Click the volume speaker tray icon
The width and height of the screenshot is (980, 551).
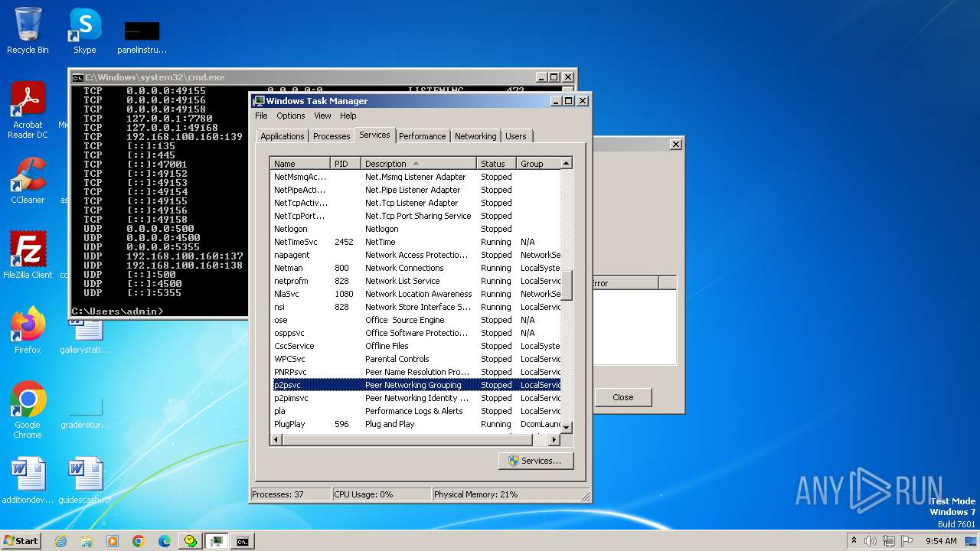click(871, 541)
